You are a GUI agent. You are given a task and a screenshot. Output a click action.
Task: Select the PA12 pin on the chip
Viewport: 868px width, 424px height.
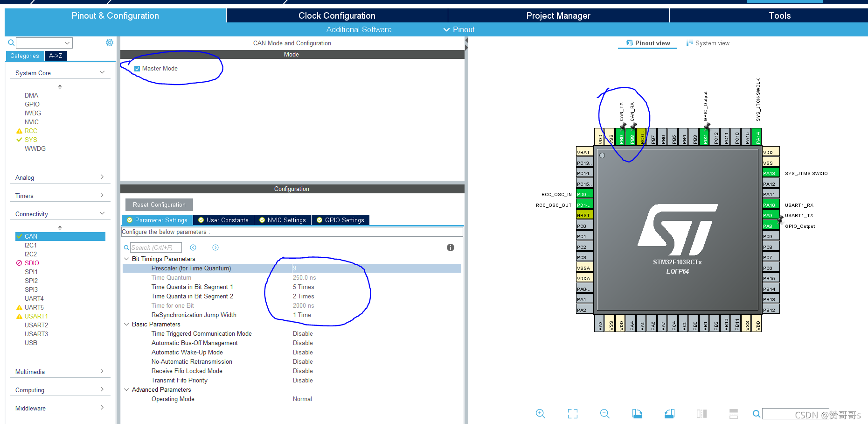coord(771,184)
